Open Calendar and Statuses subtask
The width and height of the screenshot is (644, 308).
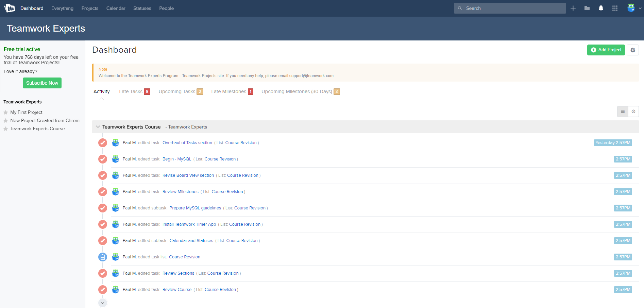tap(191, 241)
